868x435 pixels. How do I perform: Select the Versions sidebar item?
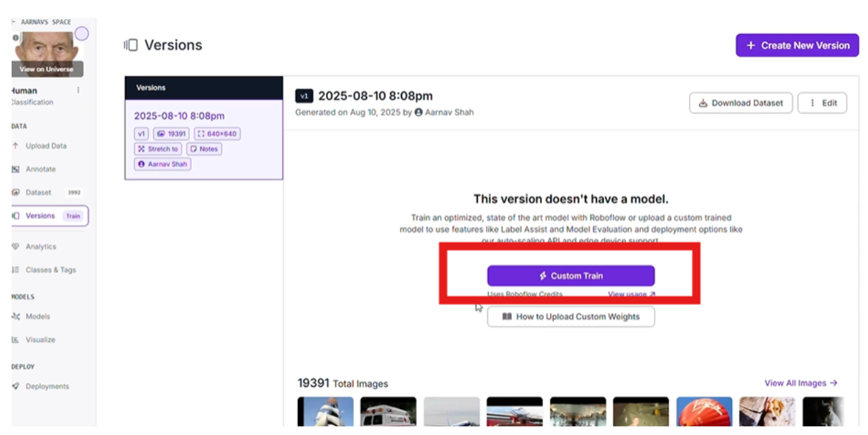(49, 215)
